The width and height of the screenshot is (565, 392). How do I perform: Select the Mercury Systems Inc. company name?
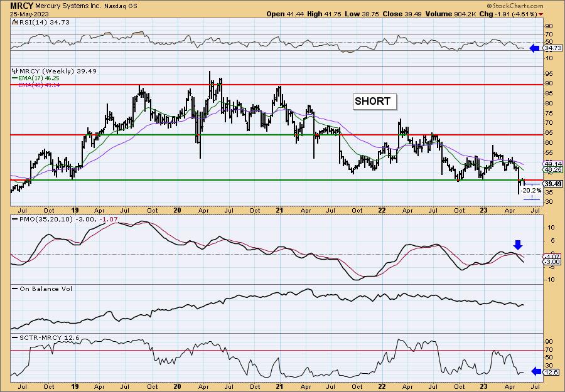[67, 6]
